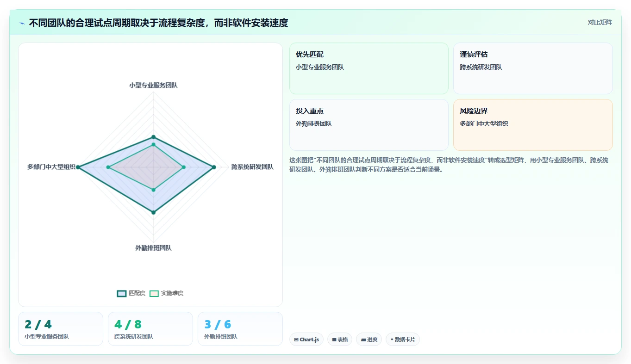Click the 实施难度 data point on 小型专业服务团队 axis

[153, 144]
